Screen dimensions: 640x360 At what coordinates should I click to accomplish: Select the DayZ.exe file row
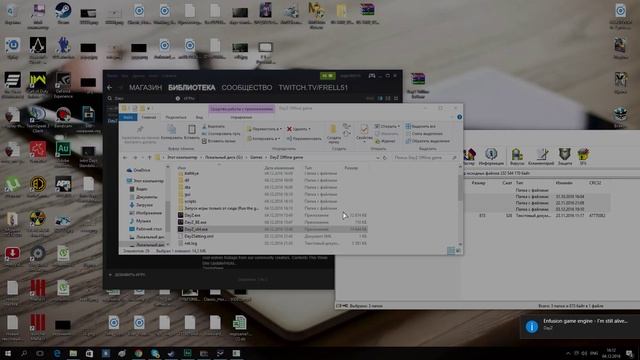pos(272,215)
